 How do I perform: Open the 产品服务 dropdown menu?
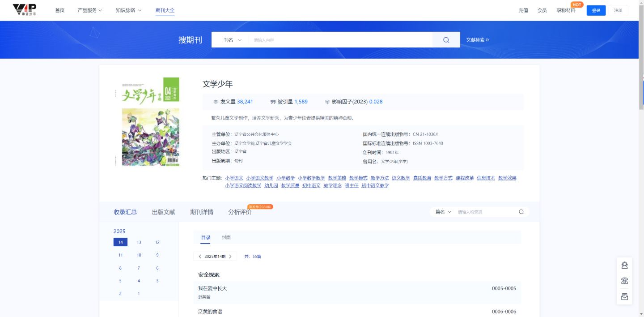89,10
